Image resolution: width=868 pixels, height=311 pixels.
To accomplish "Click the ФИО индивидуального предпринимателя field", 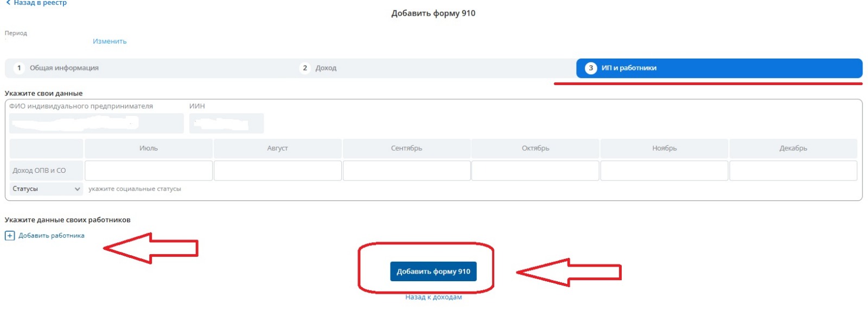I will pyautogui.click(x=96, y=124).
